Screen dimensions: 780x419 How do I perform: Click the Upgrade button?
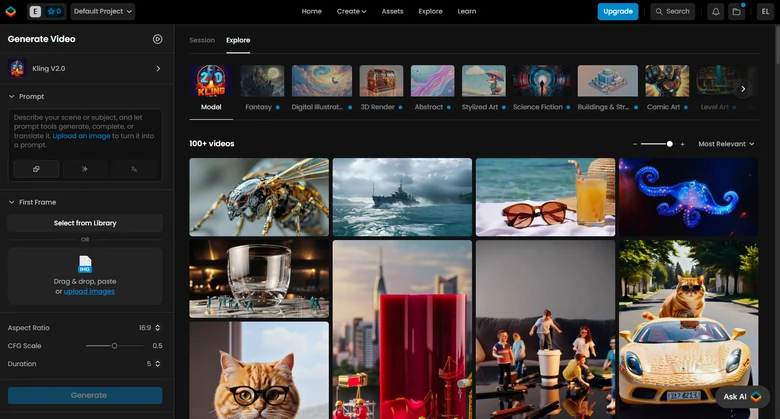click(618, 11)
